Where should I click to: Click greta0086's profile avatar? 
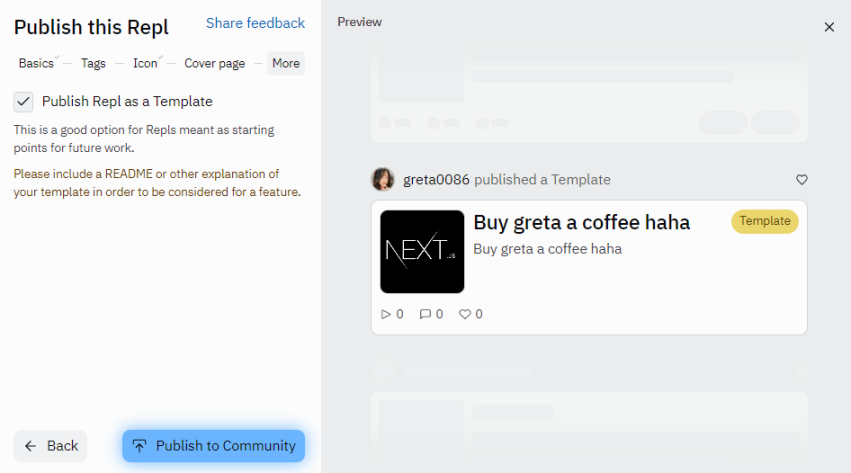383,180
